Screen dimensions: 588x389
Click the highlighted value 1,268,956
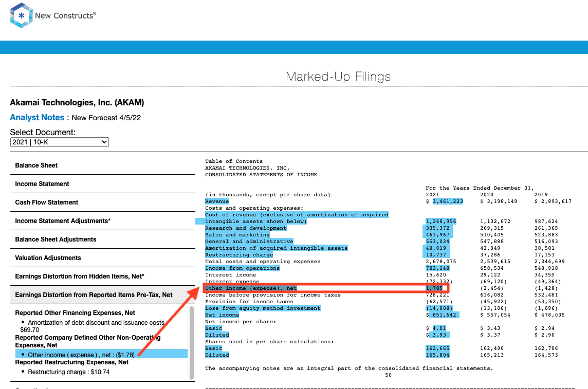pyautogui.click(x=440, y=221)
